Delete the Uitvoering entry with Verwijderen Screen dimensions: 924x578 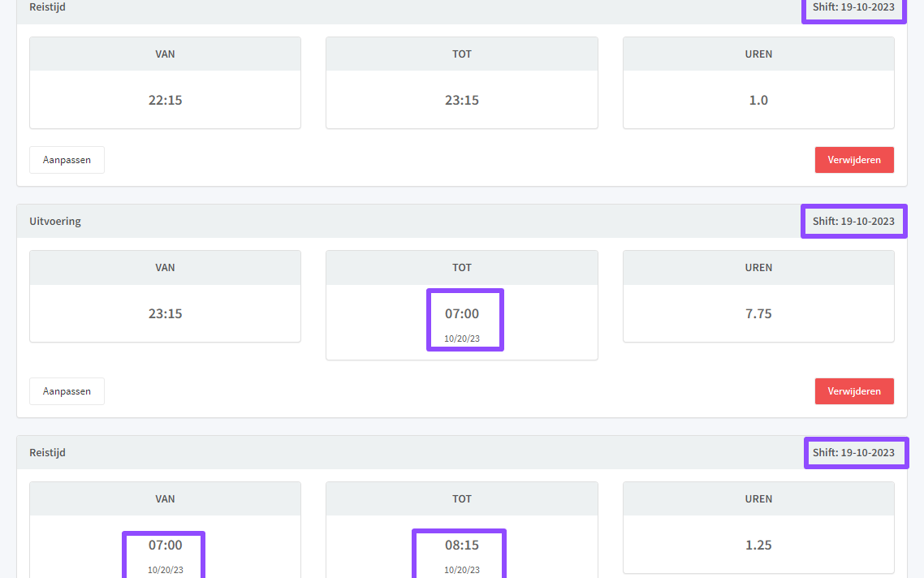(854, 391)
